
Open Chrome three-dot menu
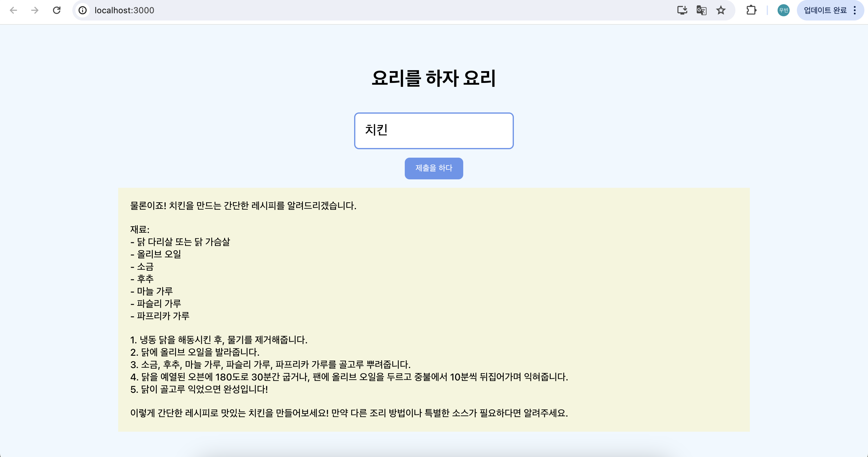[x=855, y=10]
